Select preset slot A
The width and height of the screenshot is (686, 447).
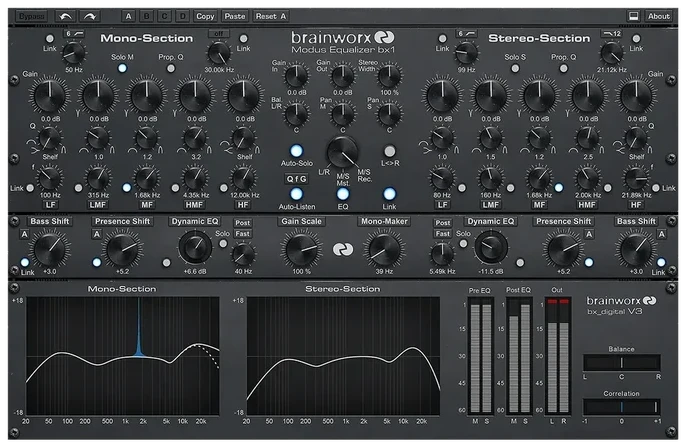click(128, 17)
